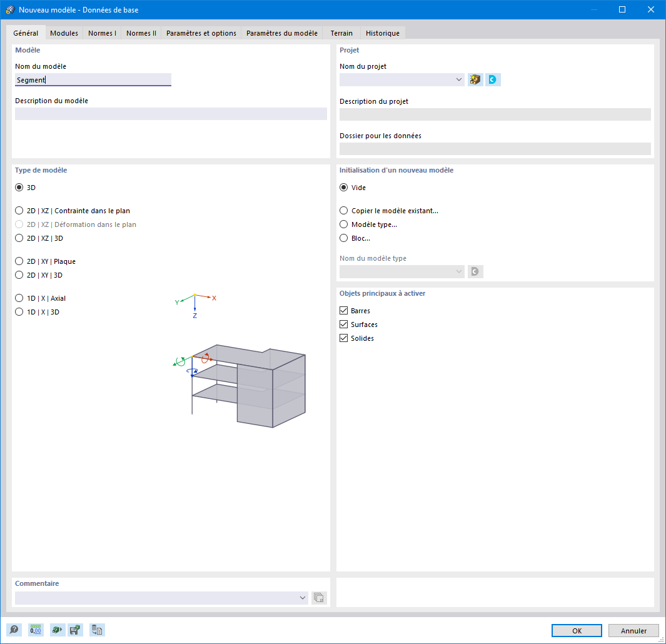Switch to the Normes II tab
The width and height of the screenshot is (666, 644).
point(141,33)
